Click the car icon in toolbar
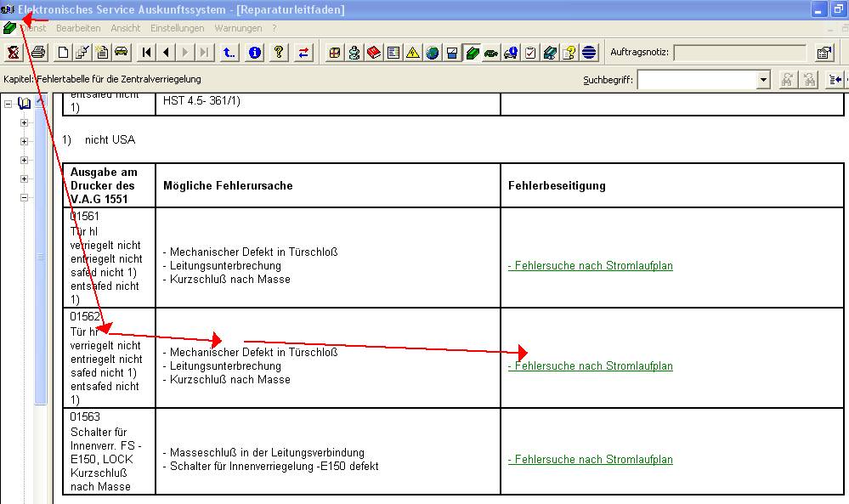Screen dimensions: 849x504 pyautogui.click(x=121, y=53)
